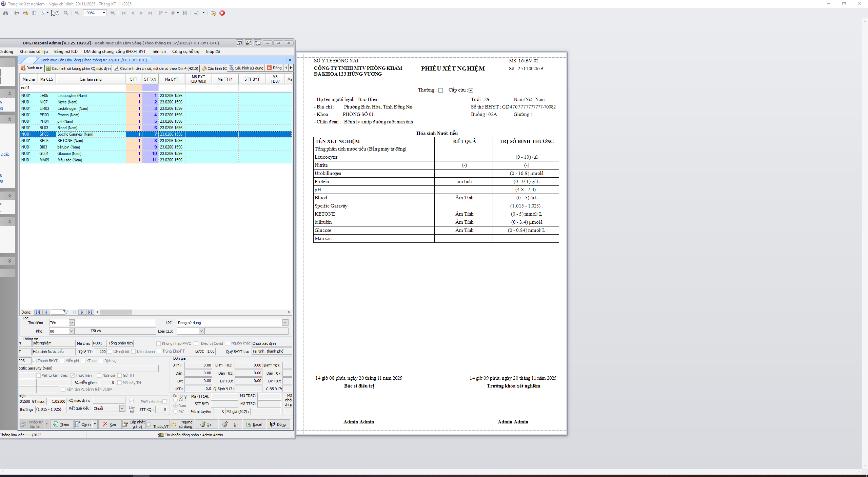The image size is (868, 477).
Task: Click the Tìm kiếm text input field
Action: [x=115, y=323]
